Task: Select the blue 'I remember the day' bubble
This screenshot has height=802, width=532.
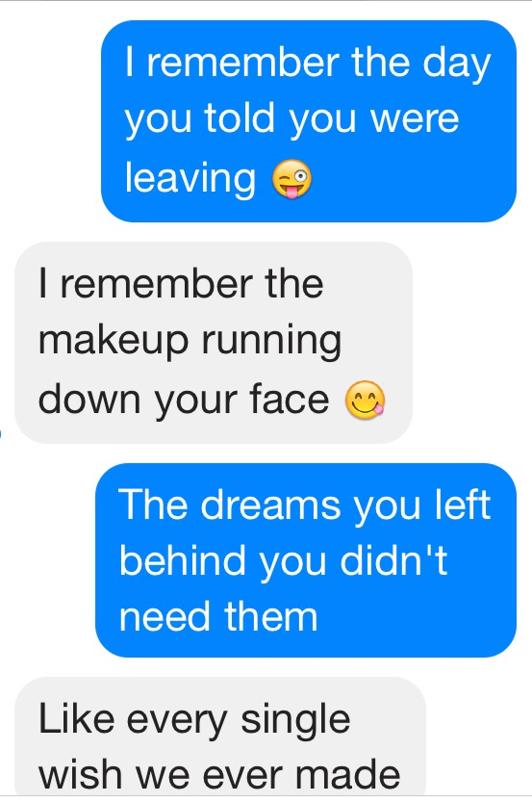Action: pos(309,121)
